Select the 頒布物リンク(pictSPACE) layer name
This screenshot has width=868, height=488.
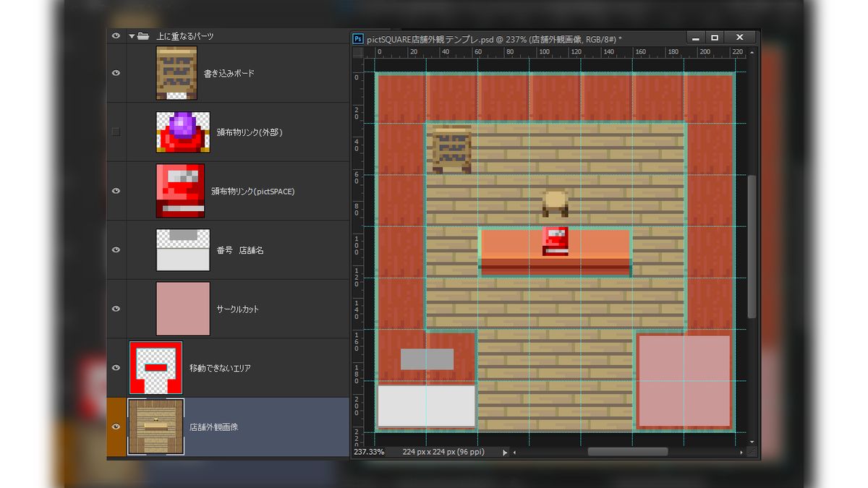pyautogui.click(x=252, y=192)
